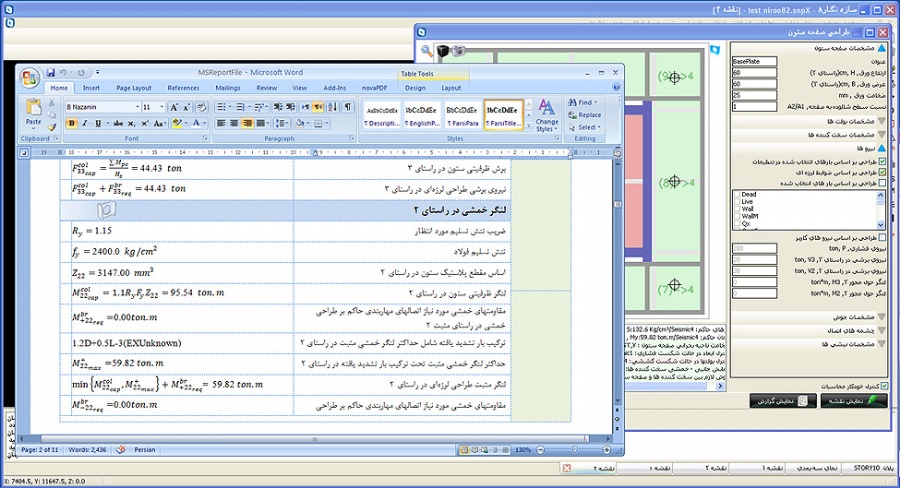Viewport: 900px width, 488px height.
Task: Click the Save icon in Quick Access toolbar
Action: [x=51, y=73]
